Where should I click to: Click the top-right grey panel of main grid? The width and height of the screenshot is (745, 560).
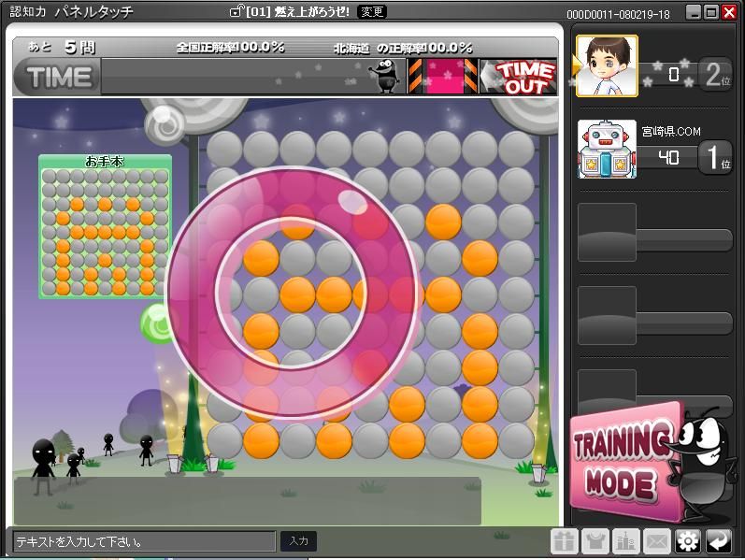516,149
